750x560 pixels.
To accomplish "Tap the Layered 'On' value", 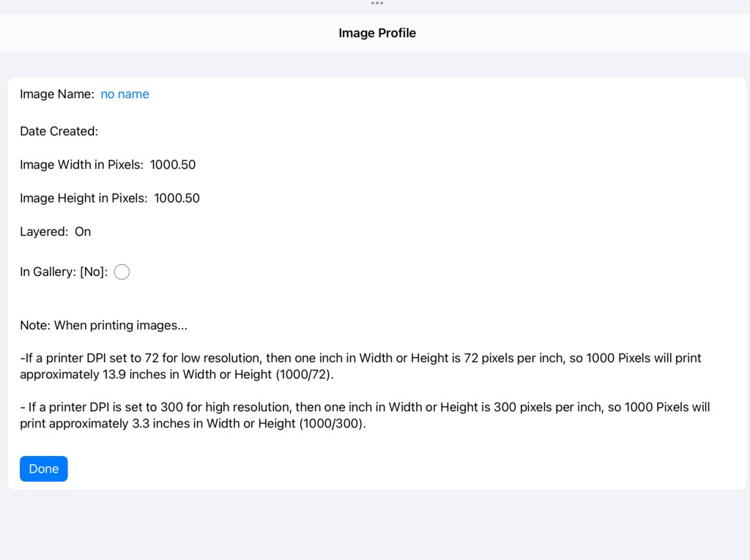I will (x=83, y=231).
